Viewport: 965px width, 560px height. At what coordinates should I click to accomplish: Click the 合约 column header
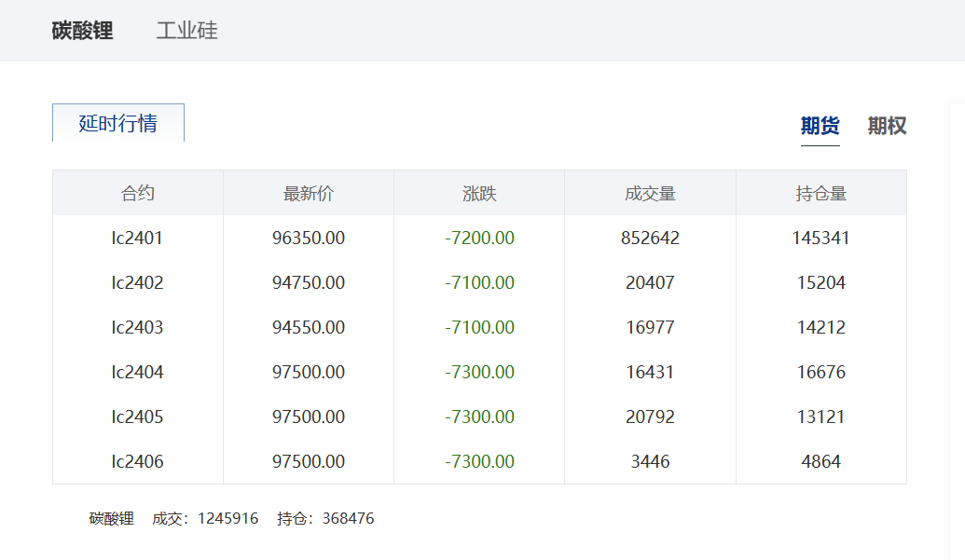138,194
